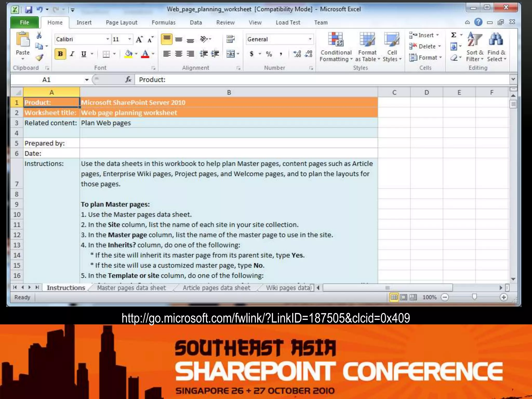The image size is (532, 399).
Task: Toggle Underline formatting button
Action: point(84,54)
